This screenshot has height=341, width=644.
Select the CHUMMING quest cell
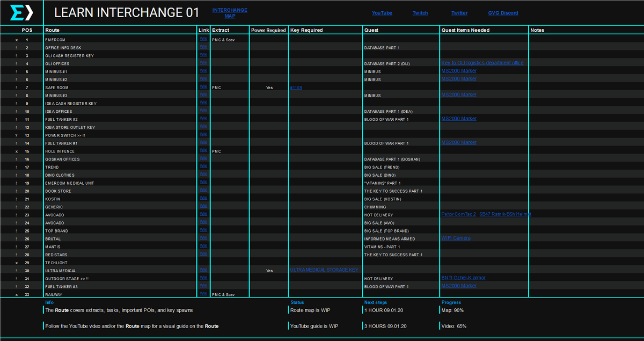(375, 207)
